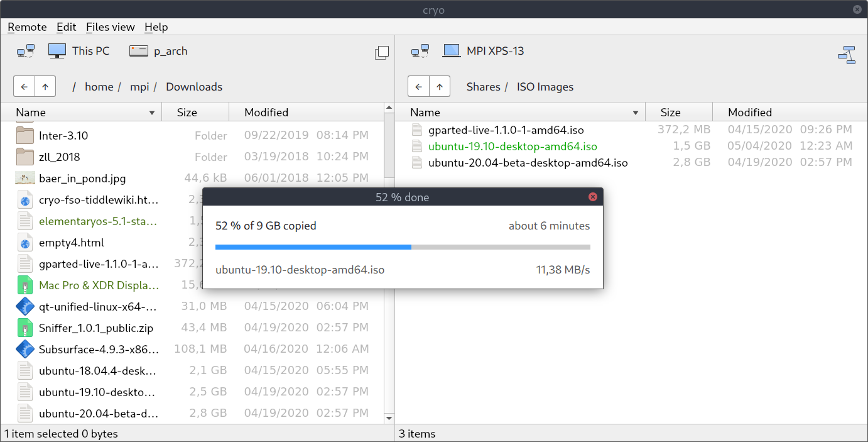Viewport: 868px width, 442px height.
Task: Open a remote connection in the left pane
Action: (x=26, y=50)
